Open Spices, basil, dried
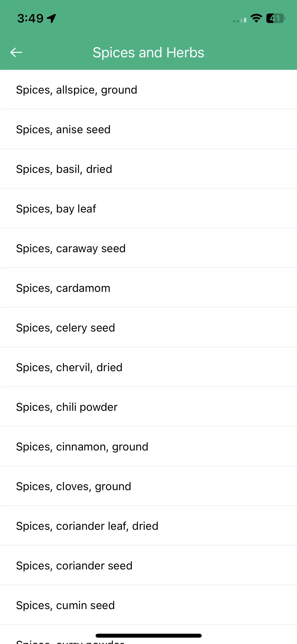The height and width of the screenshot is (644, 297). (148, 169)
